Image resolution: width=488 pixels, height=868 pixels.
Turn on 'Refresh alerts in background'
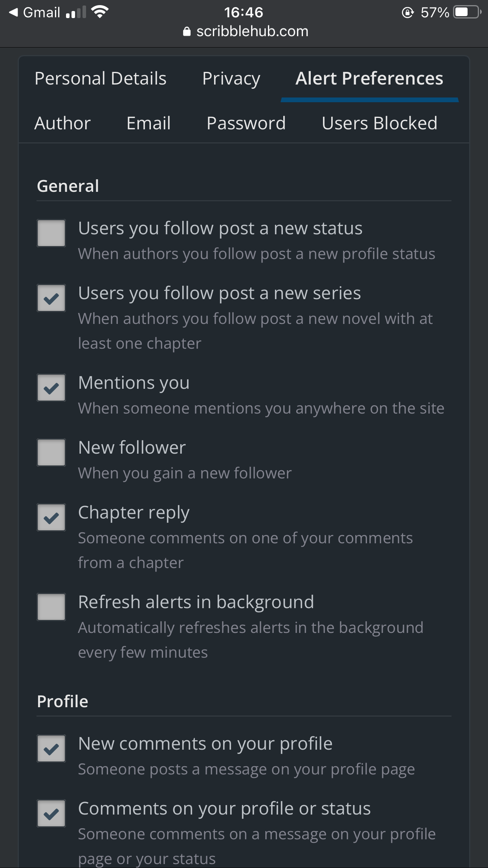pyautogui.click(x=51, y=607)
